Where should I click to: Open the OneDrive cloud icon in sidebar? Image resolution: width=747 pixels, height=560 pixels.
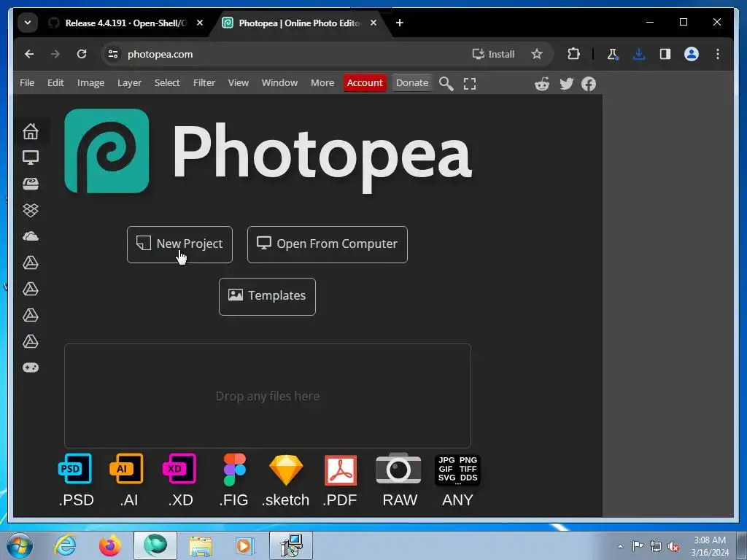point(31,236)
